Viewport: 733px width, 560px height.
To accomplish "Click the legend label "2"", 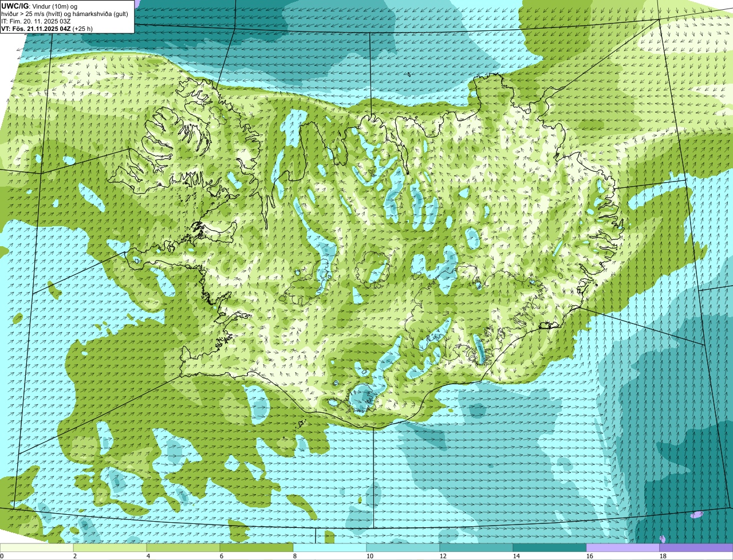I will click(75, 556).
